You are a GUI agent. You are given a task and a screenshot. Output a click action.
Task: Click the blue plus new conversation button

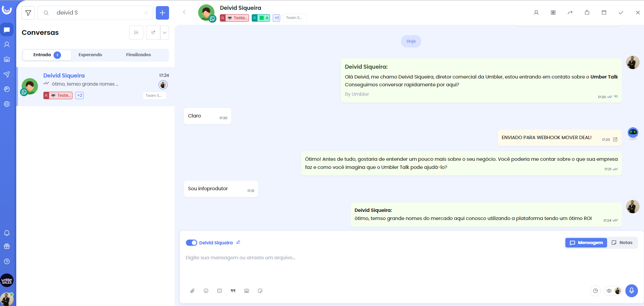(162, 13)
